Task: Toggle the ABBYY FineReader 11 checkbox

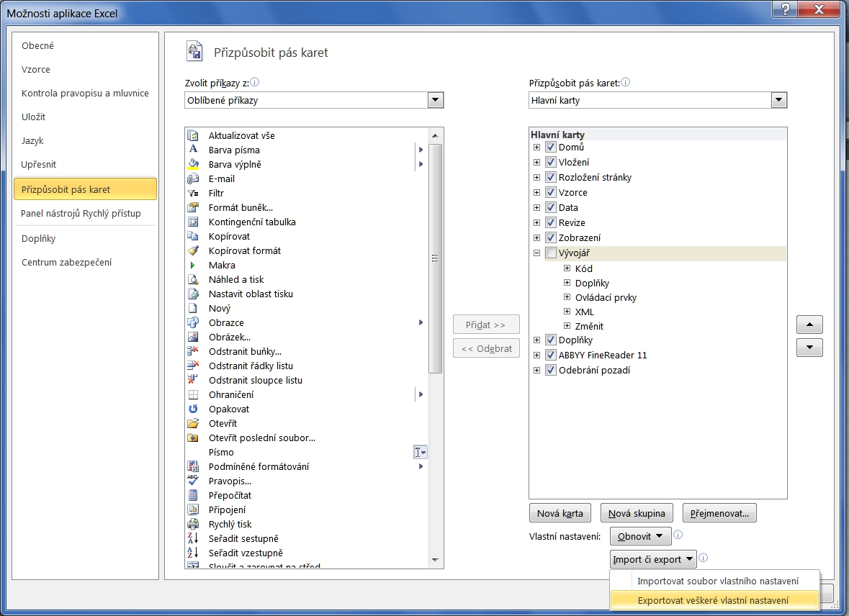Action: pyautogui.click(x=551, y=355)
